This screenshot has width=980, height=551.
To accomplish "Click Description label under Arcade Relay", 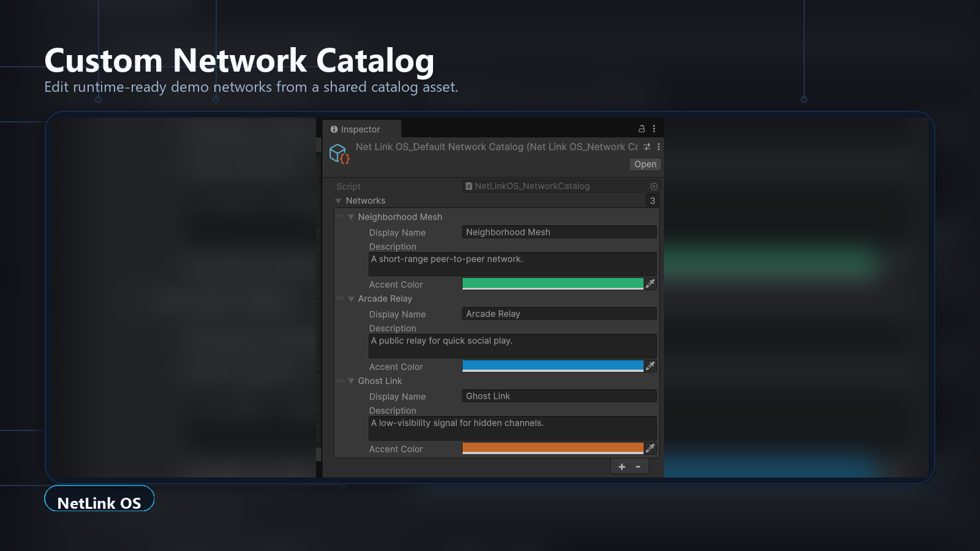I will [393, 329].
